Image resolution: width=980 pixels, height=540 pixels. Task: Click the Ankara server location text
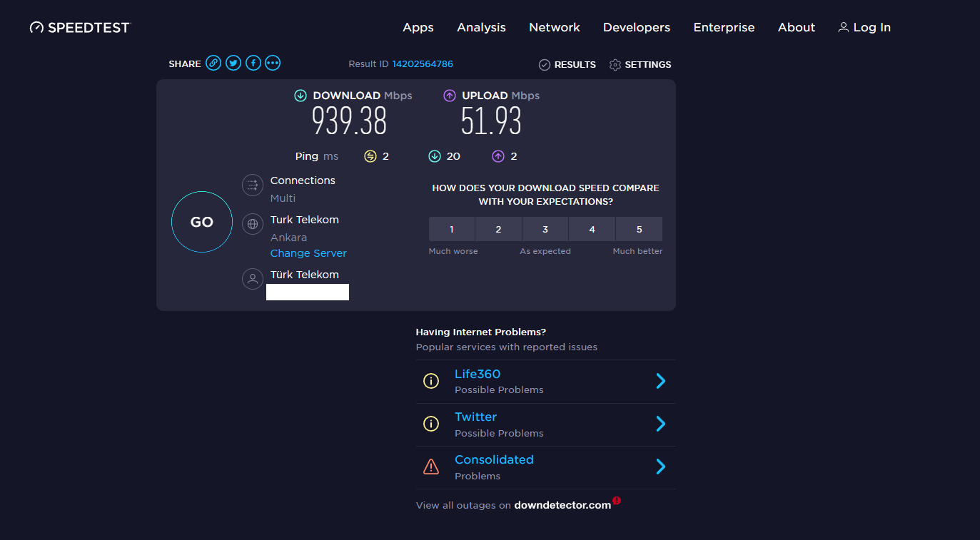(288, 238)
